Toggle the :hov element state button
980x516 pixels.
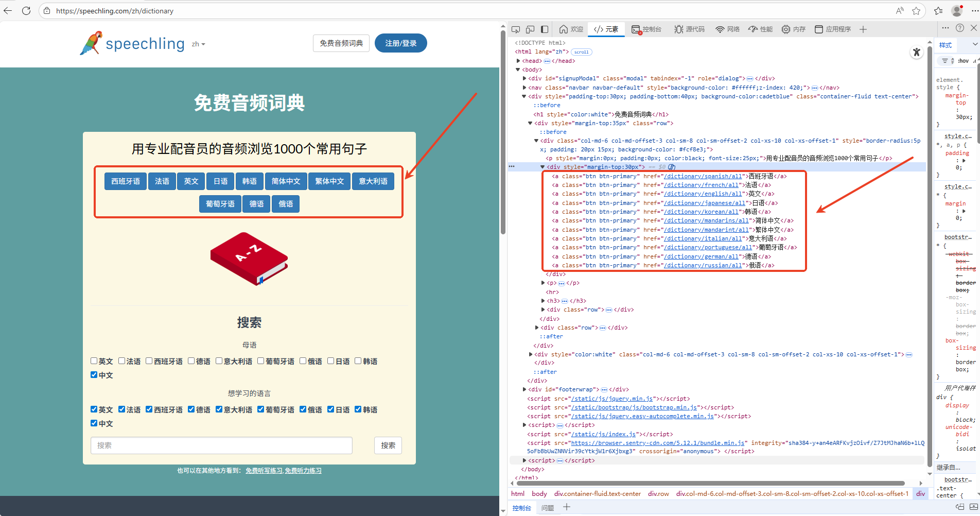click(964, 61)
